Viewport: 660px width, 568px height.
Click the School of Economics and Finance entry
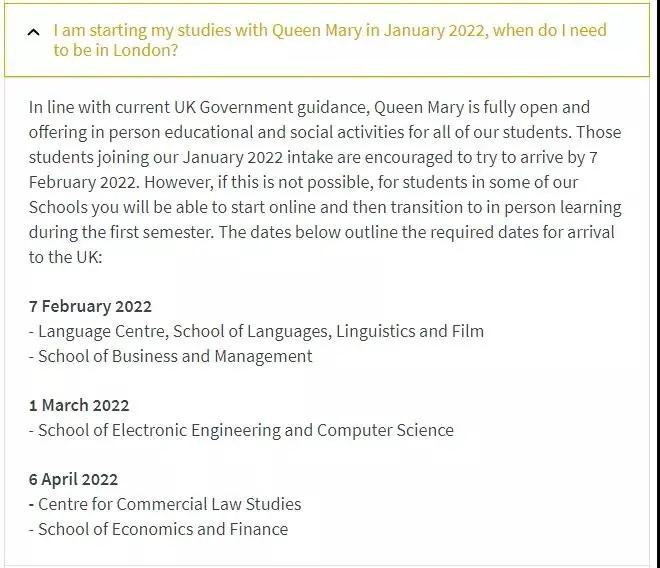(x=158, y=529)
